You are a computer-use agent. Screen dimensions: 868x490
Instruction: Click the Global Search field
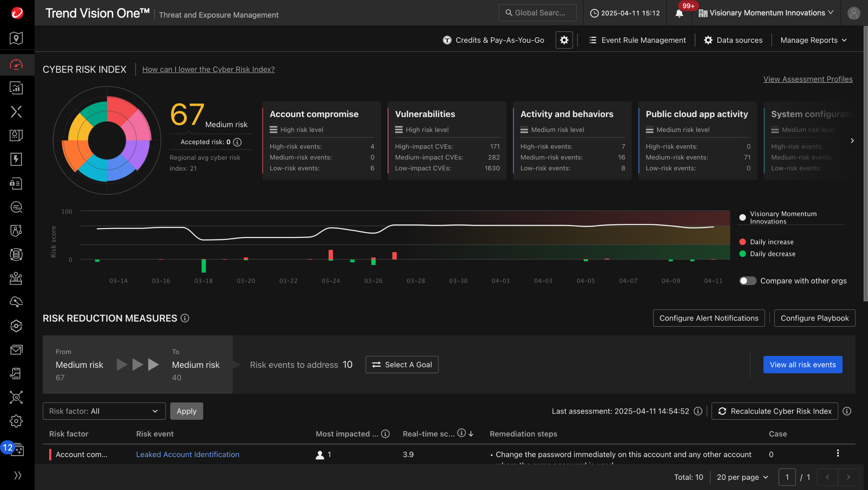coord(537,13)
